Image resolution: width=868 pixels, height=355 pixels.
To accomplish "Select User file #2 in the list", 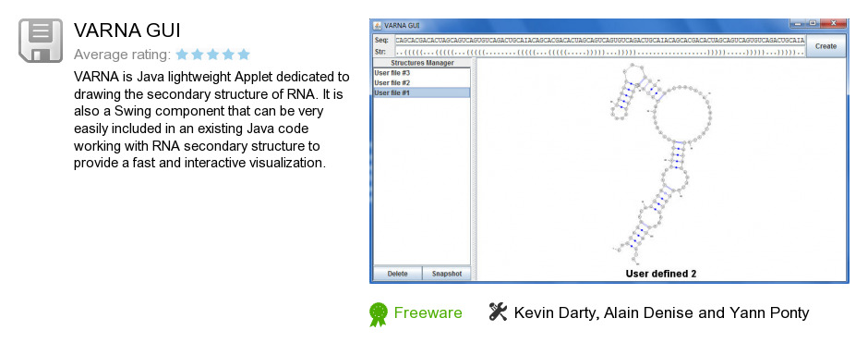I will tap(422, 82).
